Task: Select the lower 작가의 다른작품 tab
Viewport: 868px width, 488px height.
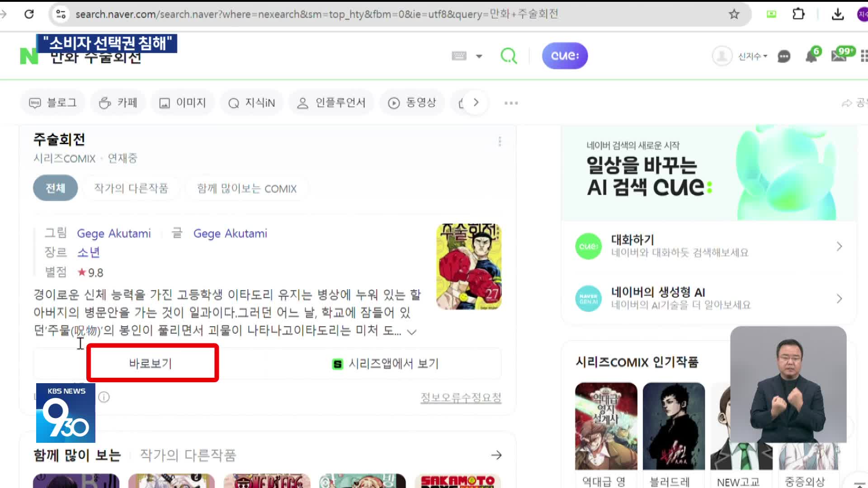Action: pos(188,455)
